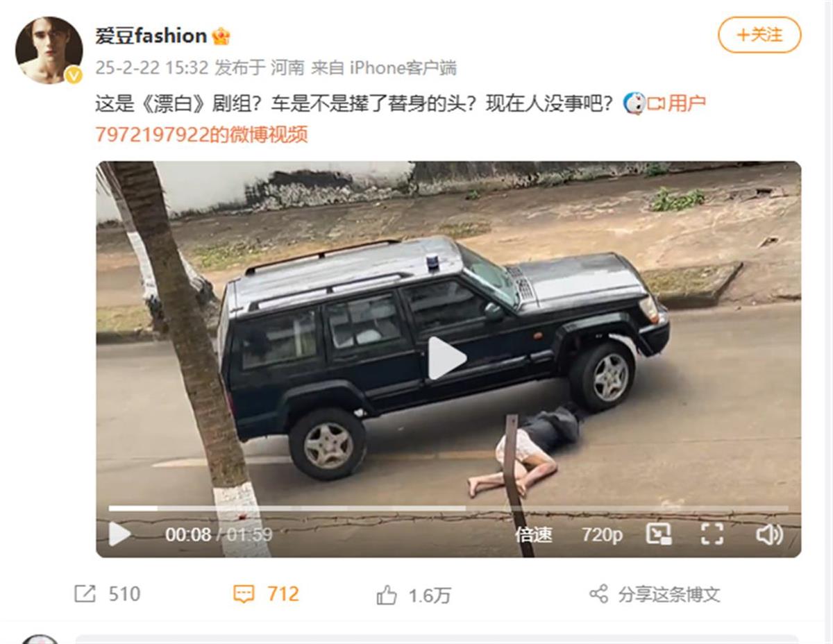
Task: Seek on the video progress bar
Action: (448, 508)
